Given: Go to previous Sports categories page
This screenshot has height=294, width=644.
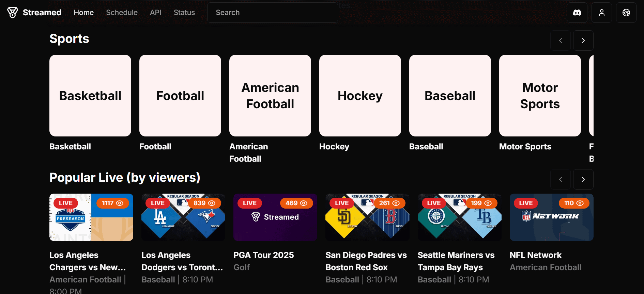Looking at the screenshot, I should [561, 40].
